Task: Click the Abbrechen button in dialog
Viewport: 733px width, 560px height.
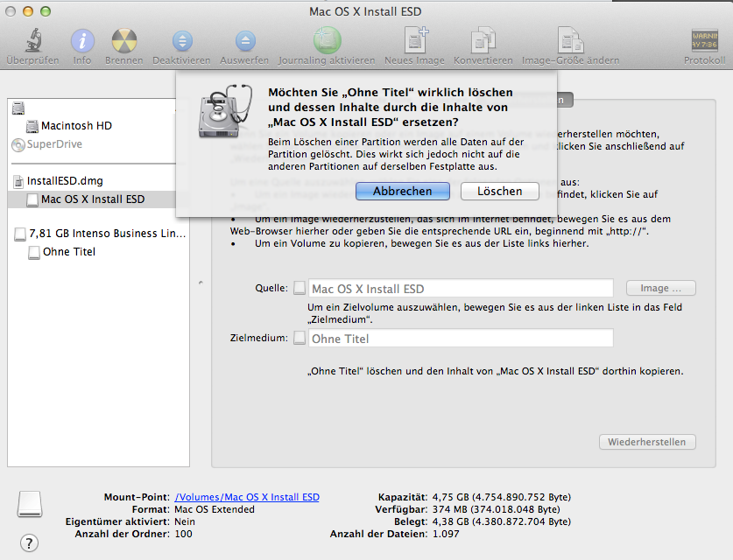Action: [x=403, y=192]
